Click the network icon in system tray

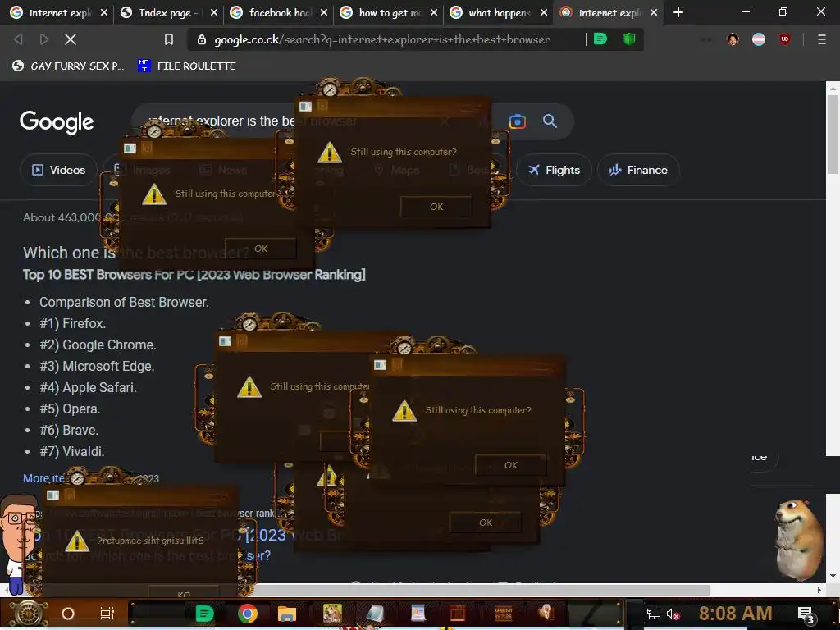pos(654,614)
